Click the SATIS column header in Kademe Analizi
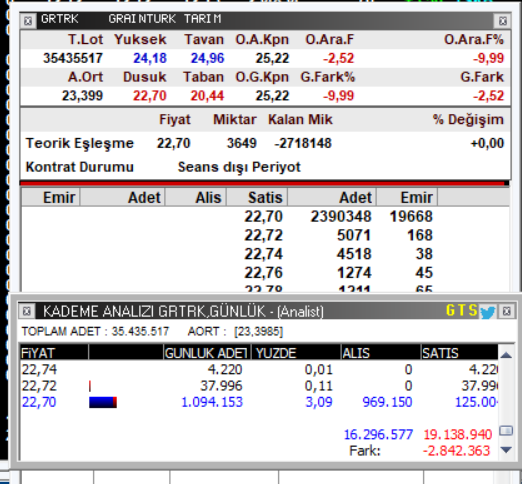The height and width of the screenshot is (484, 522). coord(459,353)
